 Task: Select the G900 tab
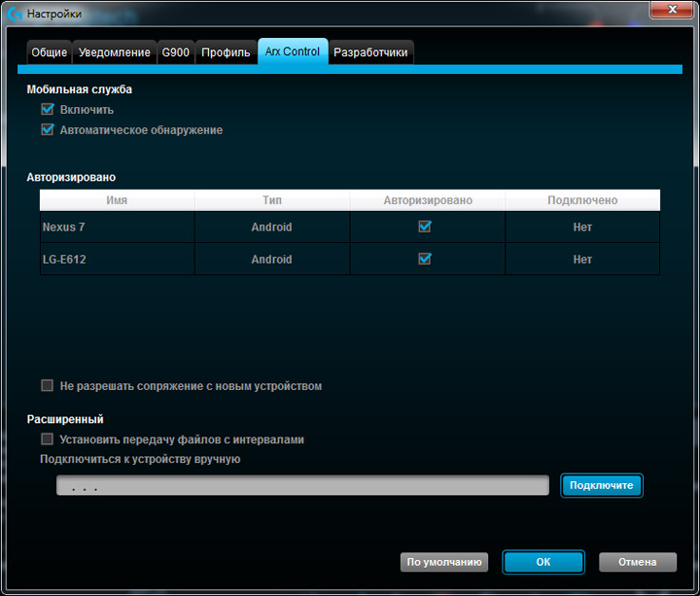(x=175, y=53)
